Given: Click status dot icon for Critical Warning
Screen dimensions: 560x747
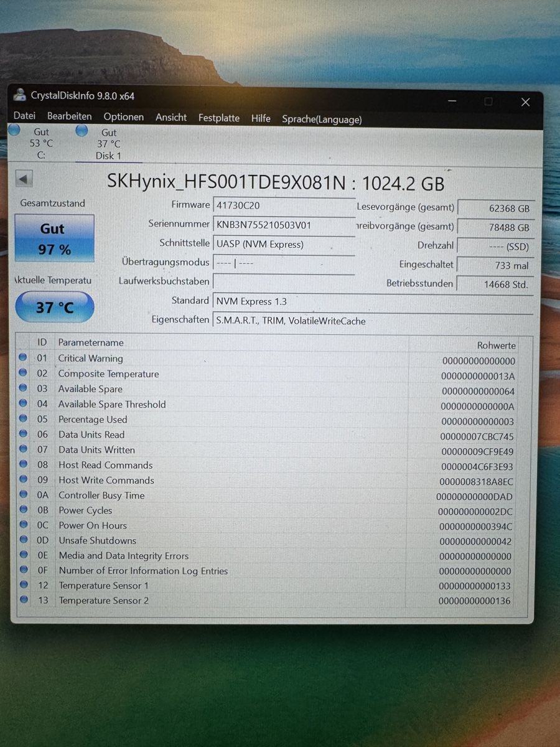Looking at the screenshot, I should 23,357.
